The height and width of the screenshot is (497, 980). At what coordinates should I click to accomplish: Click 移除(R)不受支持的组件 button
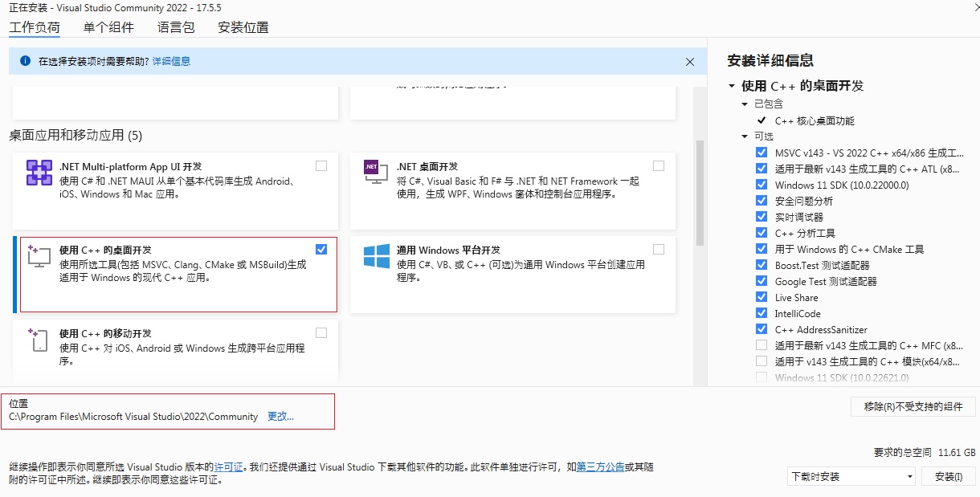pyautogui.click(x=913, y=406)
